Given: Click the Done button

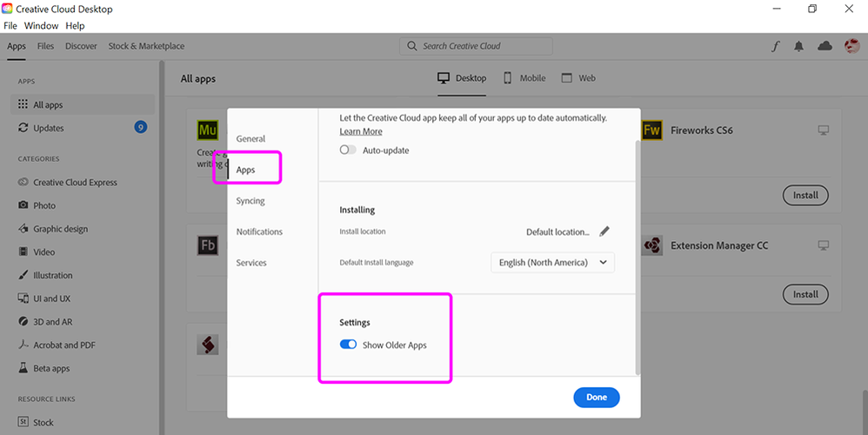Looking at the screenshot, I should click(597, 398).
